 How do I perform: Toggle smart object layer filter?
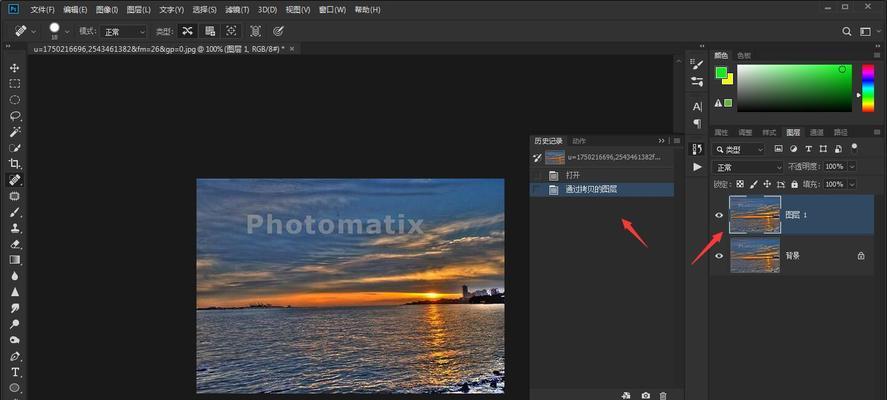click(838, 149)
